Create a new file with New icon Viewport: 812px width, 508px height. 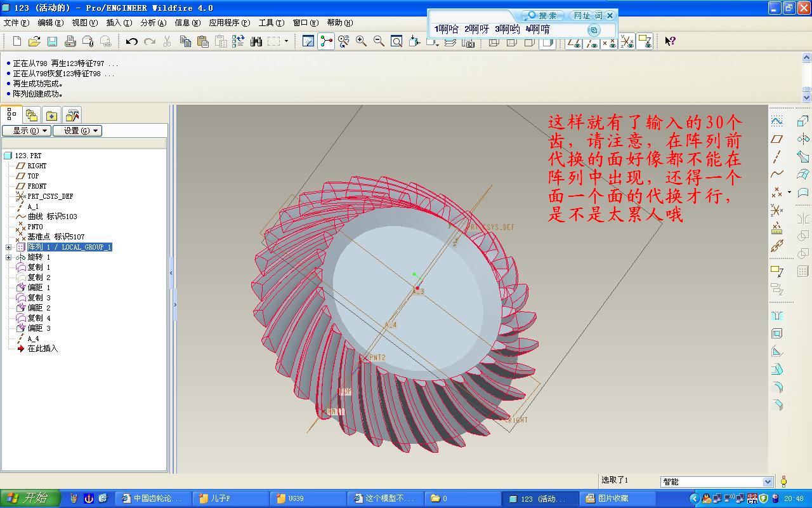pos(17,41)
